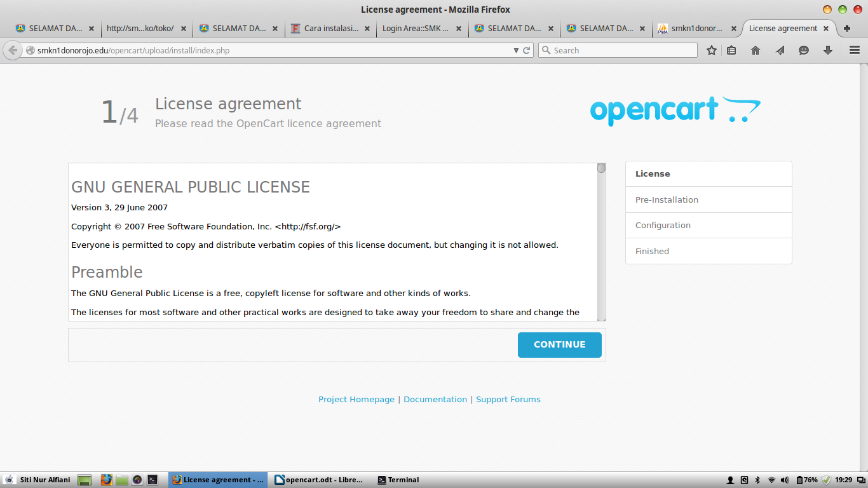Screen dimensions: 868x488
Task: Open the Hello chat smiley icon
Action: 804,50
